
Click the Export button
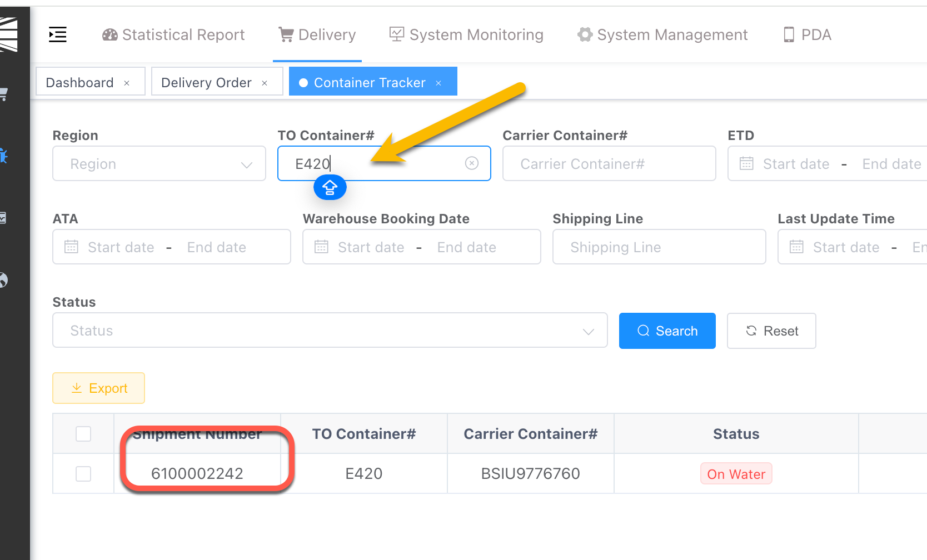click(x=98, y=388)
